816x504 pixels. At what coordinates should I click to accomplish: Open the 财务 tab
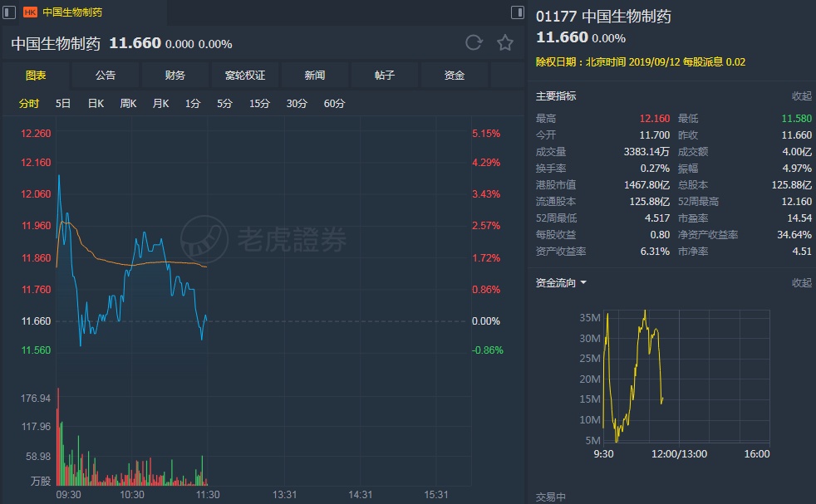tap(175, 76)
